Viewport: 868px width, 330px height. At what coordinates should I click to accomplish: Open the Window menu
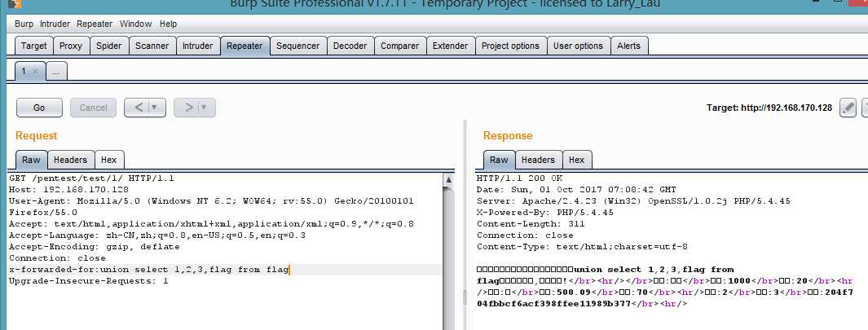pos(135,24)
